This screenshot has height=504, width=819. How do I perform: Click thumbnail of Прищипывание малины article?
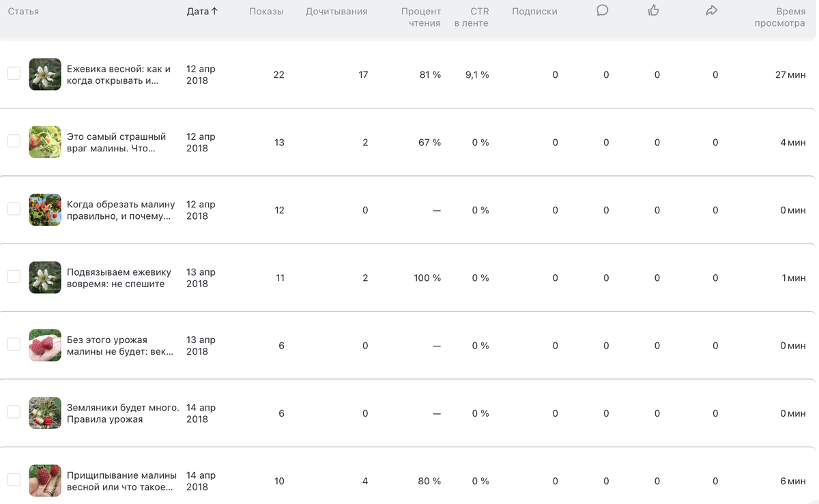[x=45, y=480]
